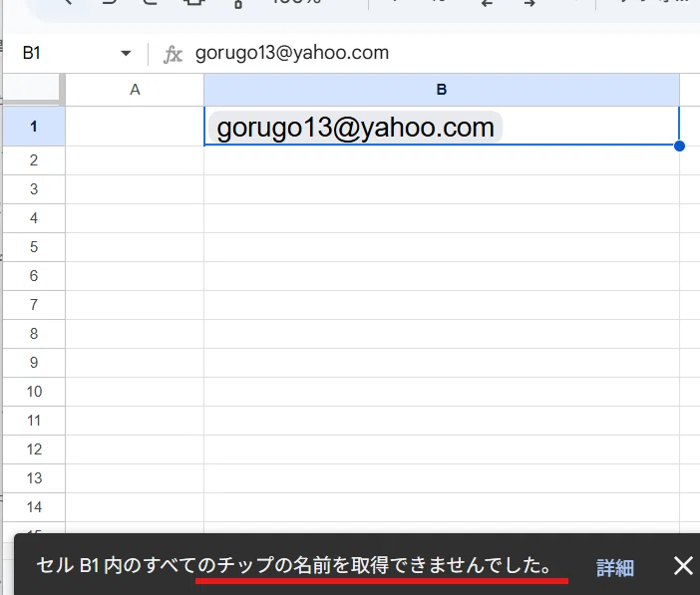This screenshot has height=595, width=700.
Task: Click cell B13
Action: [442, 478]
